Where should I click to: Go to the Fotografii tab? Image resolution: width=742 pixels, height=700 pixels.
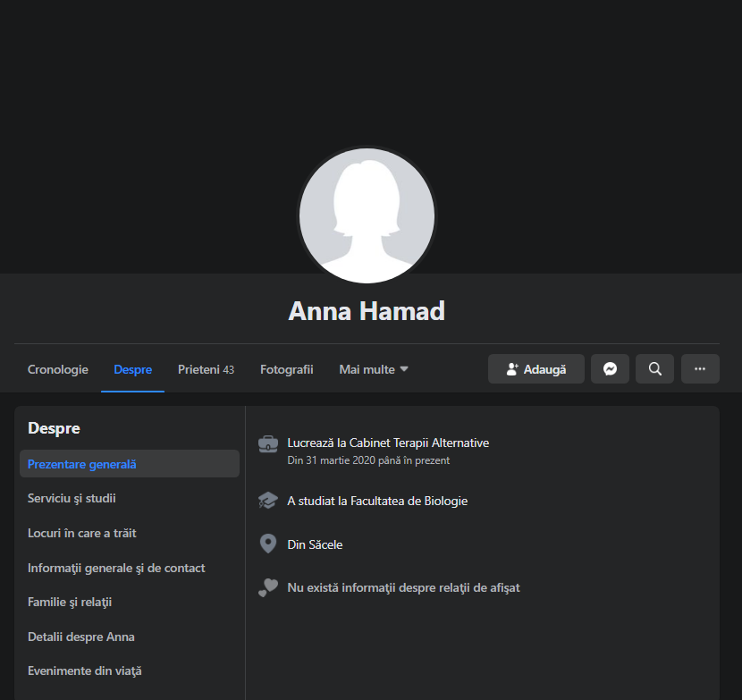(286, 369)
